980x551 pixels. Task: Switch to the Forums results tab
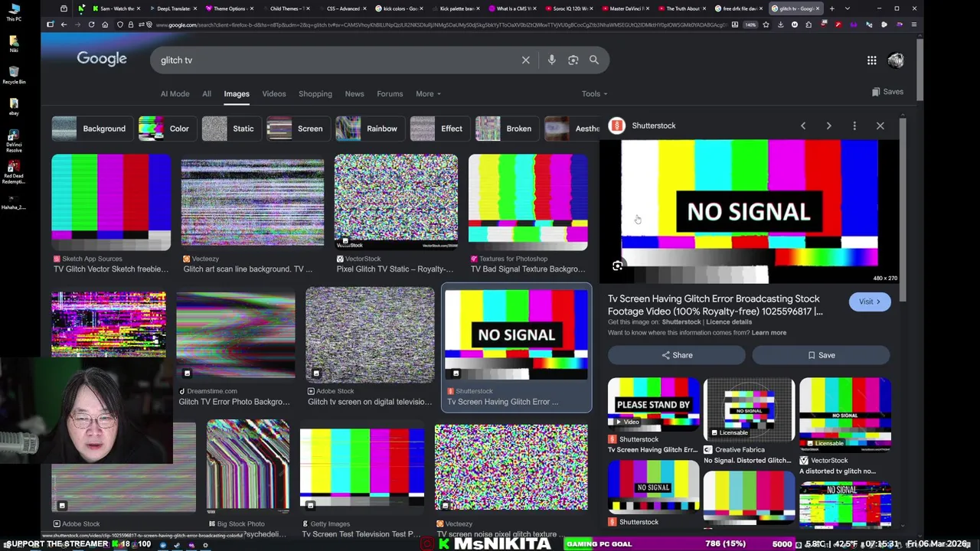pos(390,94)
